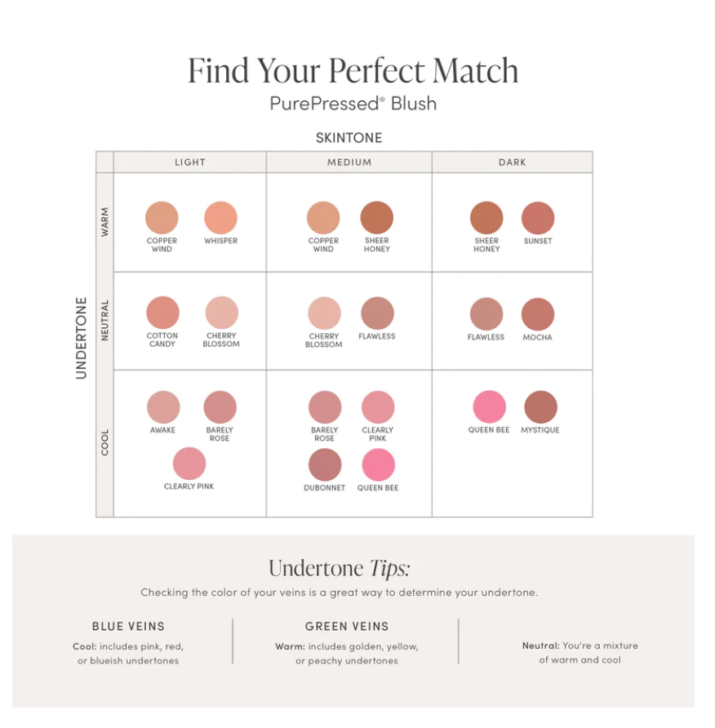Choose the Mocha blush swatch
Viewport: 715px width, 728px height.
(x=538, y=314)
